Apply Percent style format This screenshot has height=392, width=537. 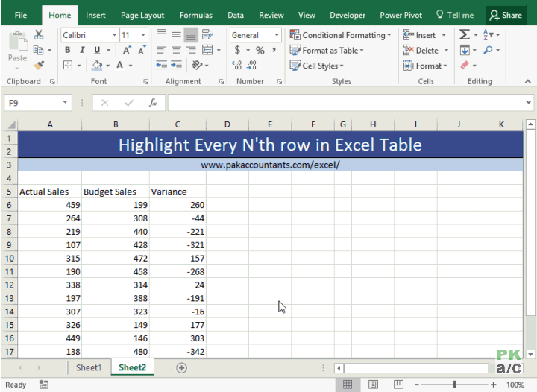click(x=260, y=50)
